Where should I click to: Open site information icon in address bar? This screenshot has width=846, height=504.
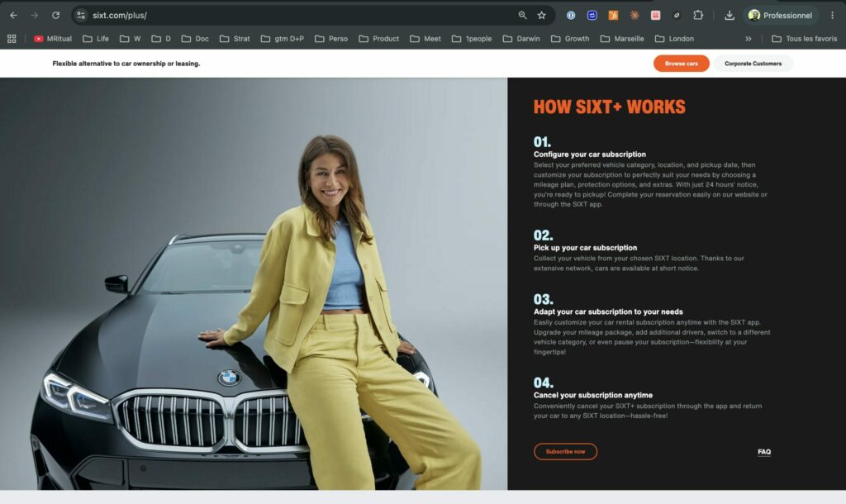click(x=81, y=15)
